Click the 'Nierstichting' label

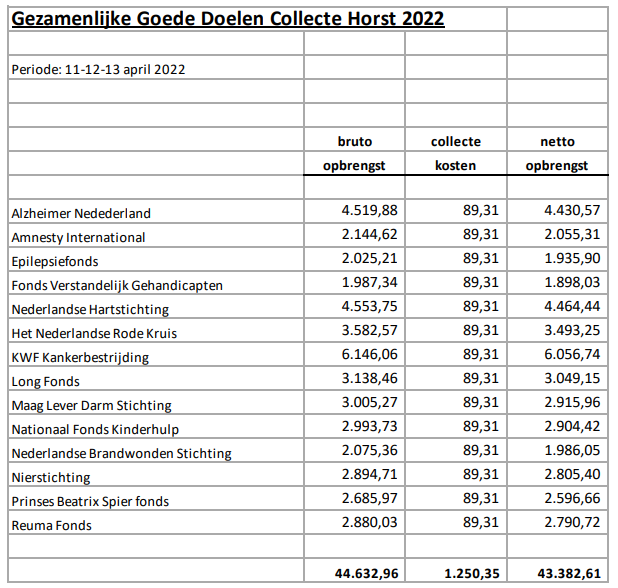51,478
